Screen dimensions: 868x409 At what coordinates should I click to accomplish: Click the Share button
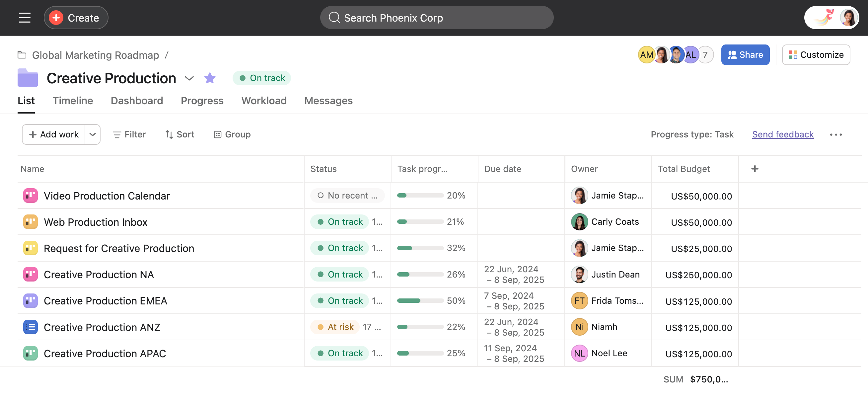click(745, 55)
